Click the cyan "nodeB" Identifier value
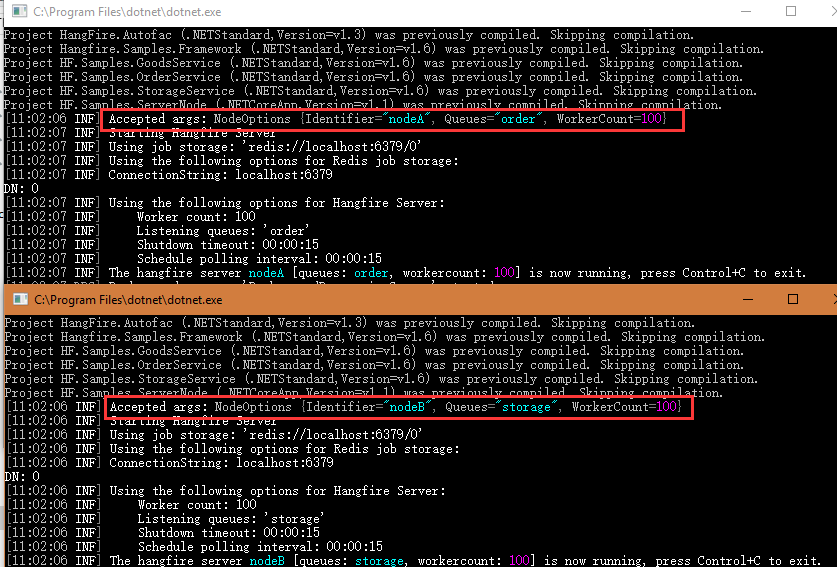837x567 pixels. 407,406
